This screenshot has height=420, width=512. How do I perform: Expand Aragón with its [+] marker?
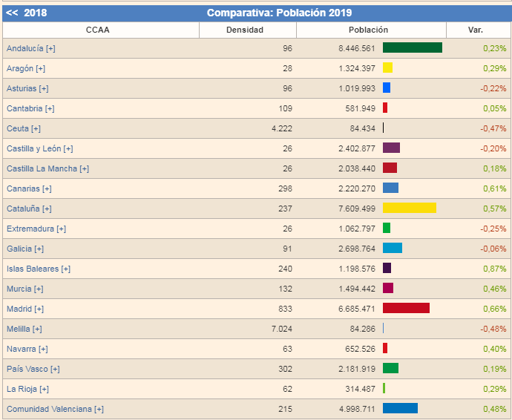click(39, 68)
